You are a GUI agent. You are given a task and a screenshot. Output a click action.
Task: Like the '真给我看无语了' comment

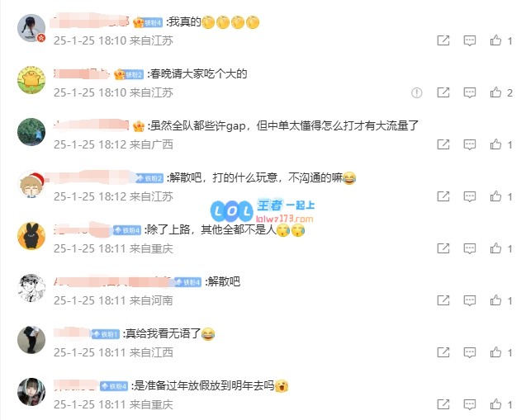[495, 352]
